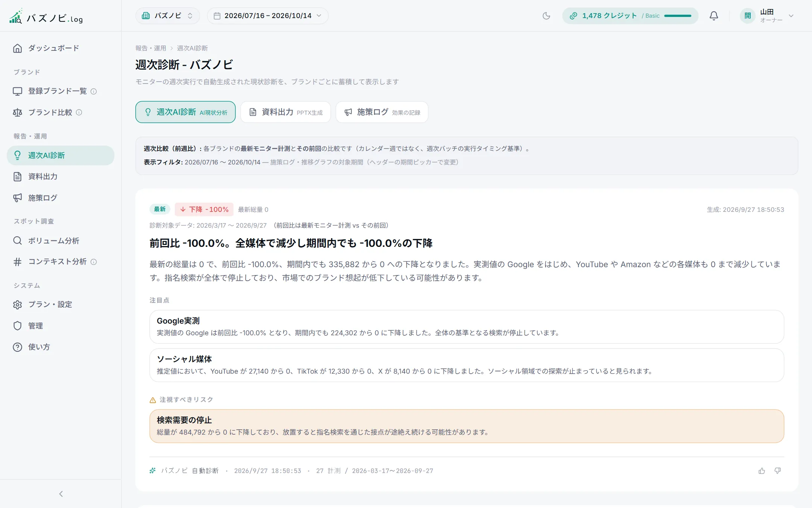
Task: Open 施策ログ sidebar item
Action: coord(61,198)
